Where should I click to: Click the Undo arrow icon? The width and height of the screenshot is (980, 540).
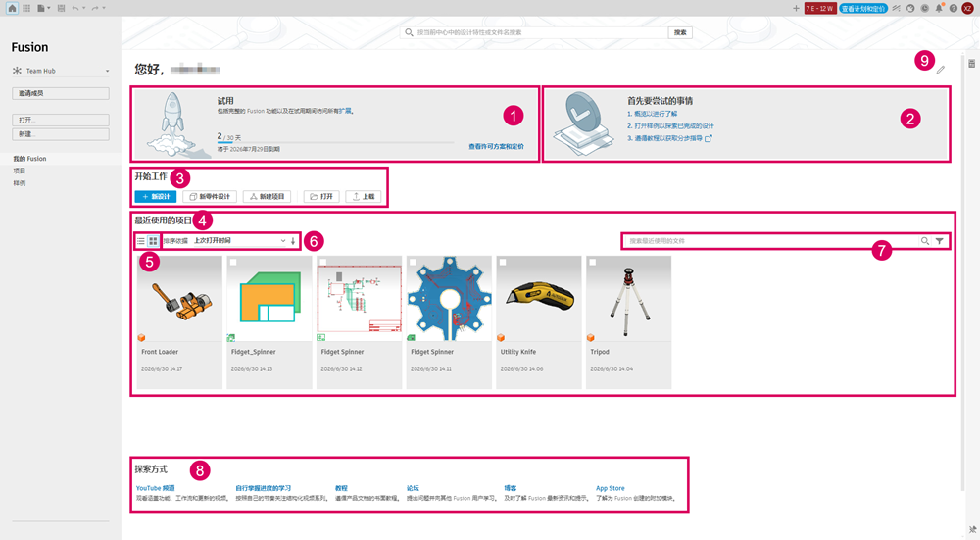click(x=75, y=8)
